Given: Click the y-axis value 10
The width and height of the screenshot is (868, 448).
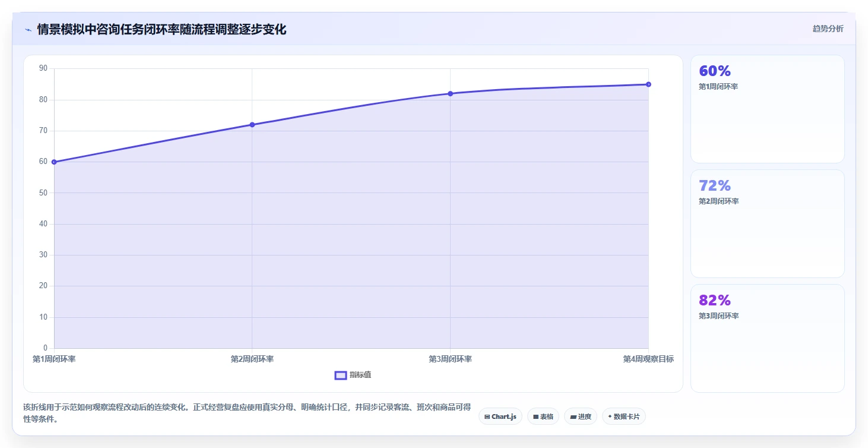Looking at the screenshot, I should tap(43, 317).
